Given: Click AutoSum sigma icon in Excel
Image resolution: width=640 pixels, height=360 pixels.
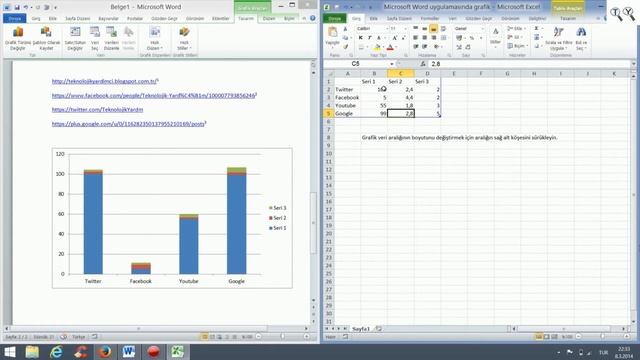Looking at the screenshot, I should click(x=537, y=29).
